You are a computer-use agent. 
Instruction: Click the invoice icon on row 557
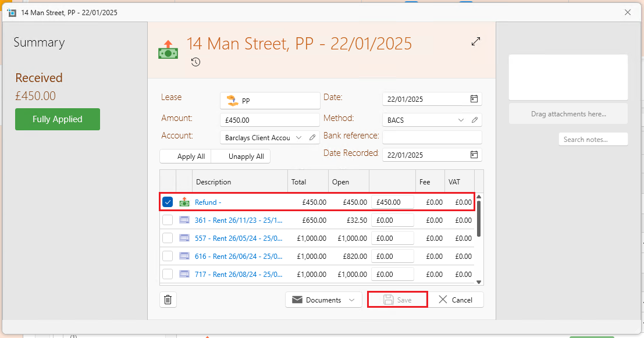184,238
